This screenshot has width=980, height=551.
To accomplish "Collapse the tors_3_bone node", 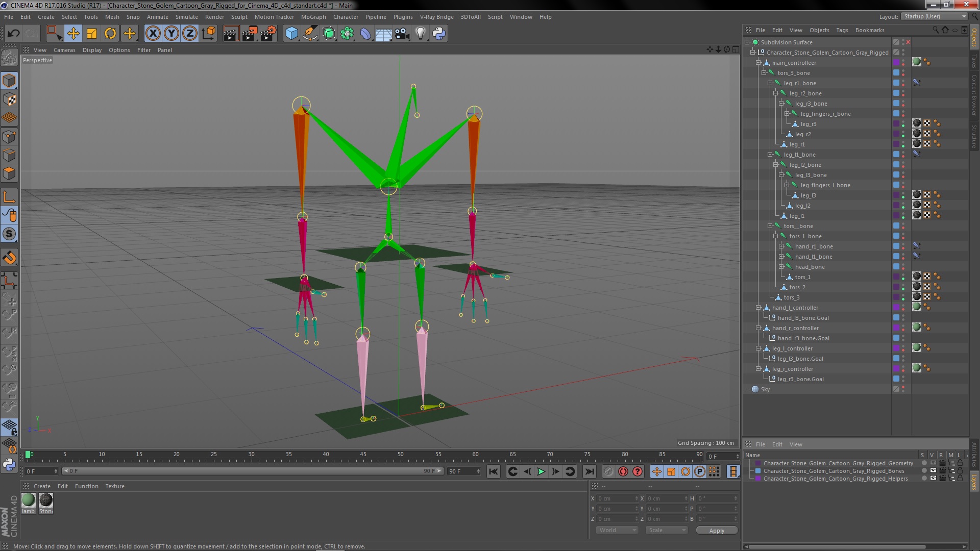I will pyautogui.click(x=764, y=73).
